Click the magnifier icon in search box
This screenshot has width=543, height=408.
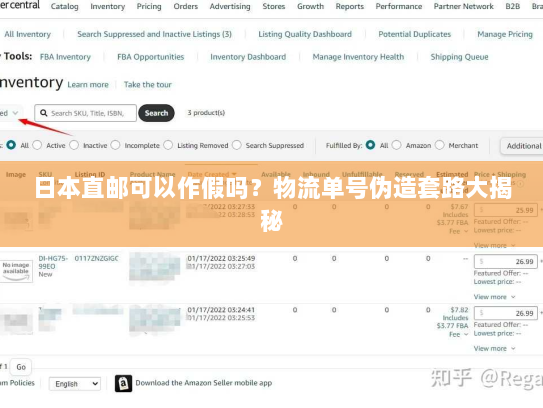point(44,113)
